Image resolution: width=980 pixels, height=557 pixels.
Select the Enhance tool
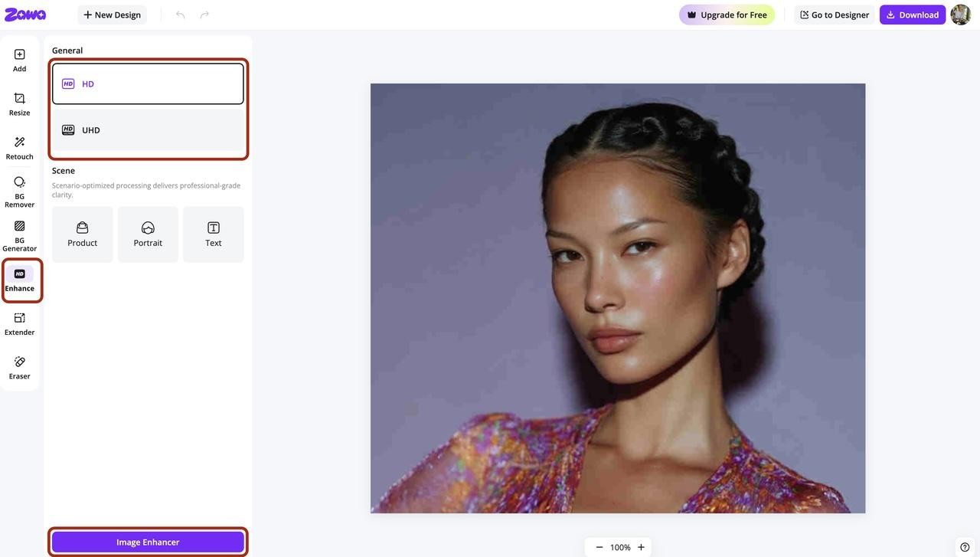tap(19, 280)
